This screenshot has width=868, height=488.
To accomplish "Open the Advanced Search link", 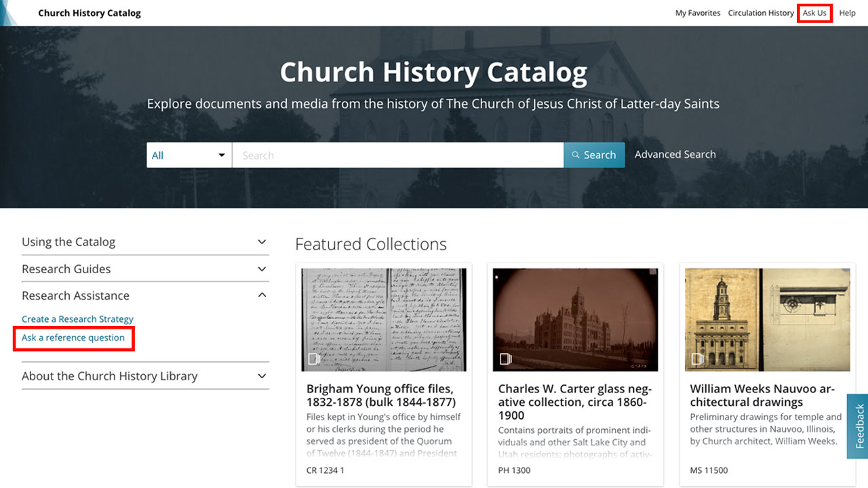I will 675,155.
